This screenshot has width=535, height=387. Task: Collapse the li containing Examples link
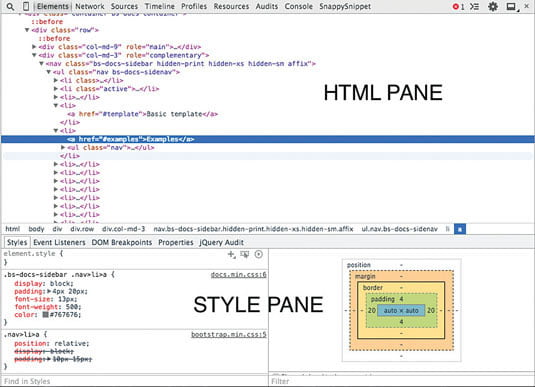(x=56, y=131)
